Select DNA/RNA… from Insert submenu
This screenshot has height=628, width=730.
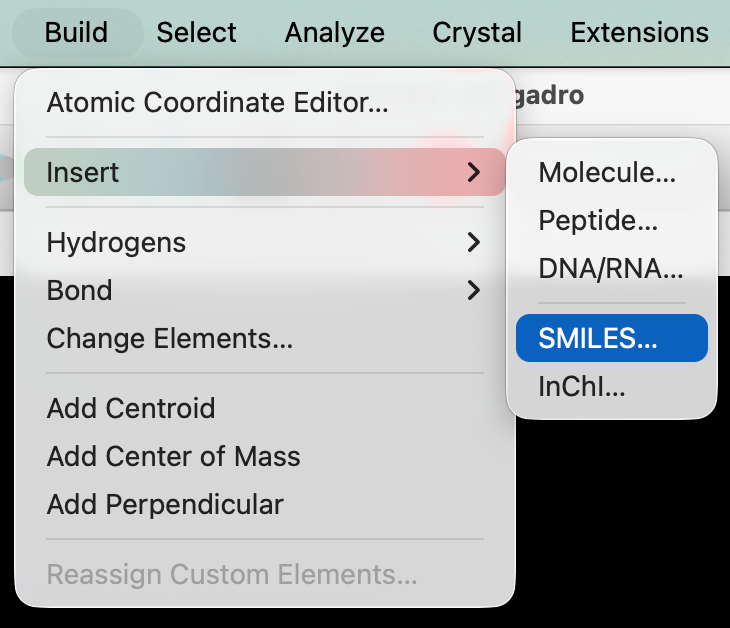(x=610, y=269)
